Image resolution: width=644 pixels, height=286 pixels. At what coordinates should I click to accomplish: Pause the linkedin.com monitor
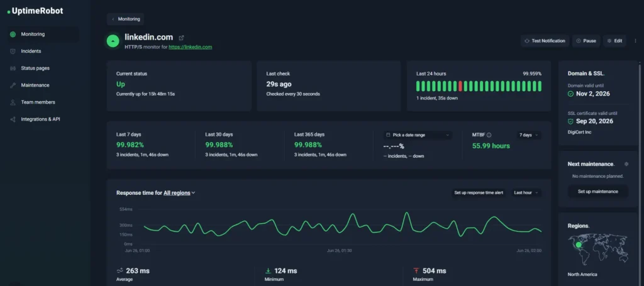coord(586,41)
